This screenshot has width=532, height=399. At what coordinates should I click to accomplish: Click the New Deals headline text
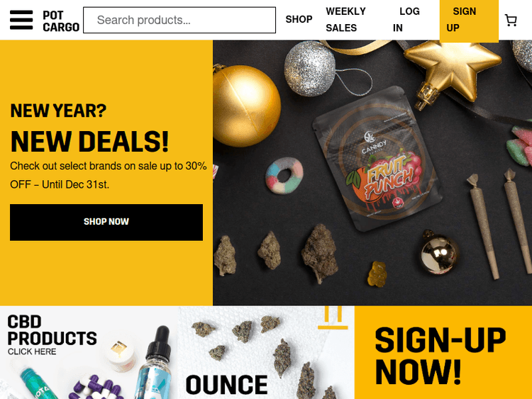point(89,141)
